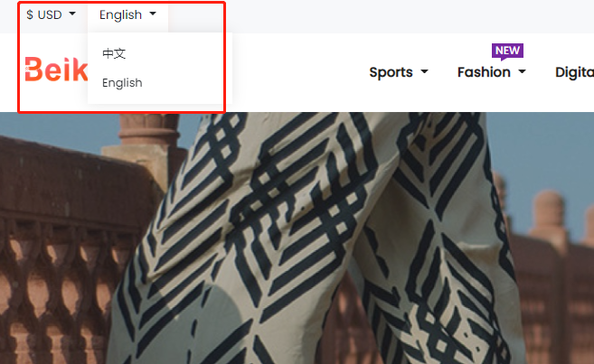Expand the Sports submenu caret

[424, 71]
